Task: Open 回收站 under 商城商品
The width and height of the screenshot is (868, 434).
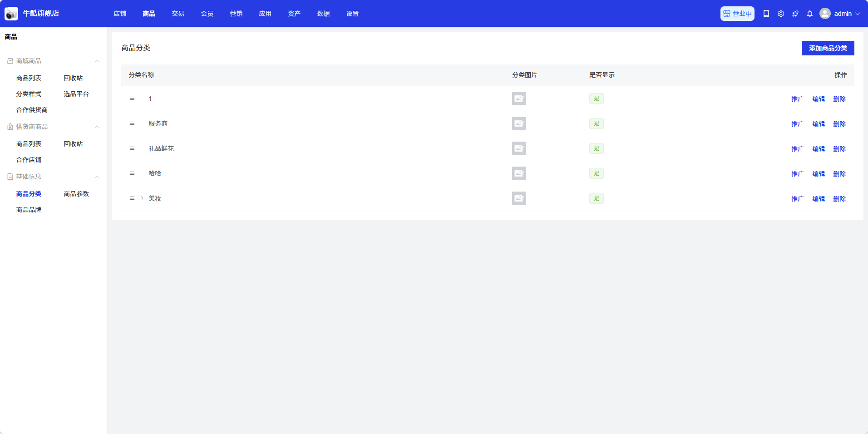Action: click(73, 78)
